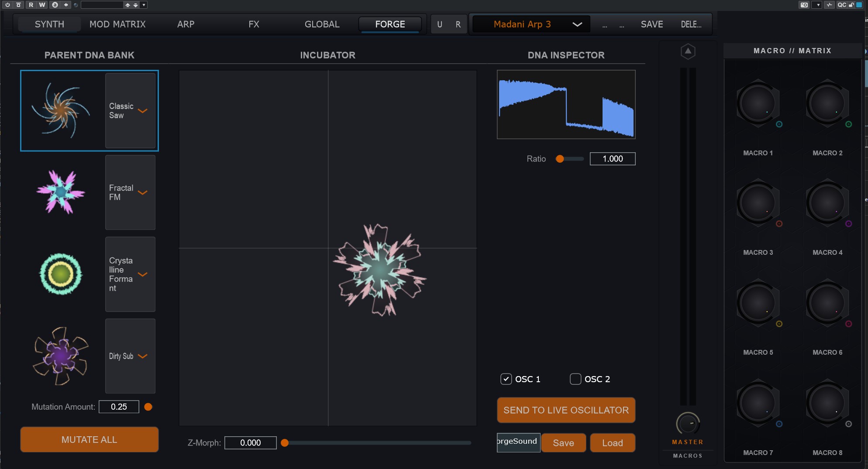Switch to the MOD MATRIX tab
The height and width of the screenshot is (469, 868).
[117, 24]
